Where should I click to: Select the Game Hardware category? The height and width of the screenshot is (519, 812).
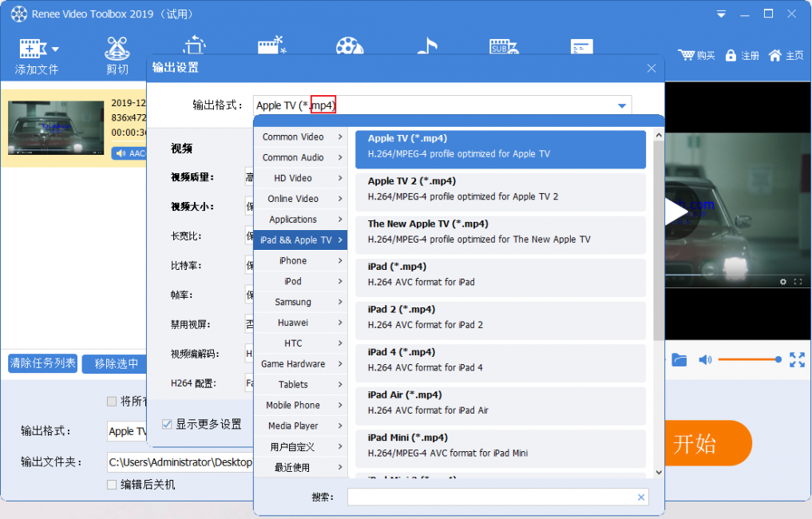(300, 364)
